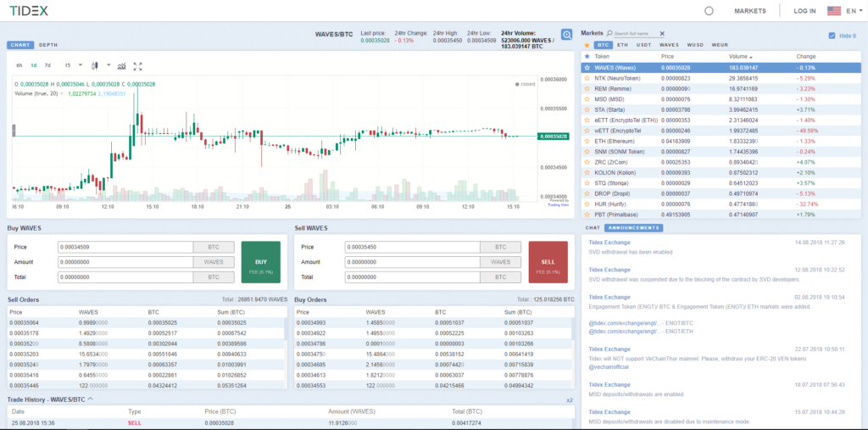868x430 pixels.
Task: Sort markets by Volume column
Action: point(741,57)
